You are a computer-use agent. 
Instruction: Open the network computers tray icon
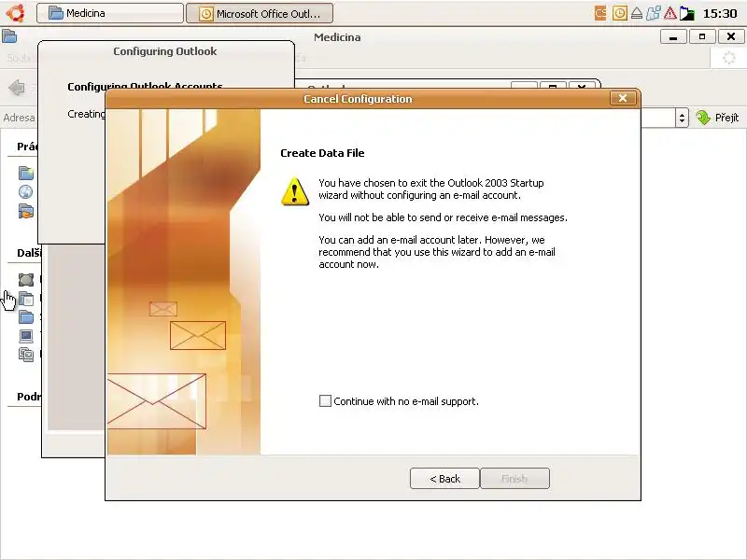tap(653, 13)
